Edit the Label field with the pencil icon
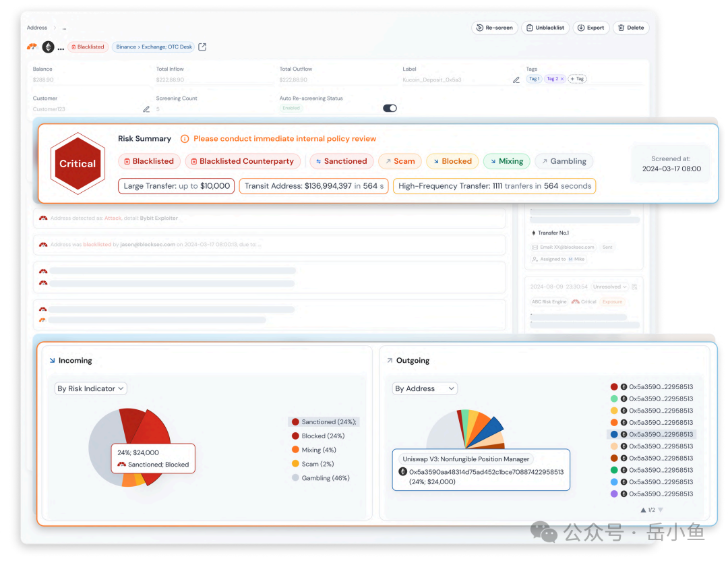This screenshot has height=561, width=728. pyautogui.click(x=516, y=80)
